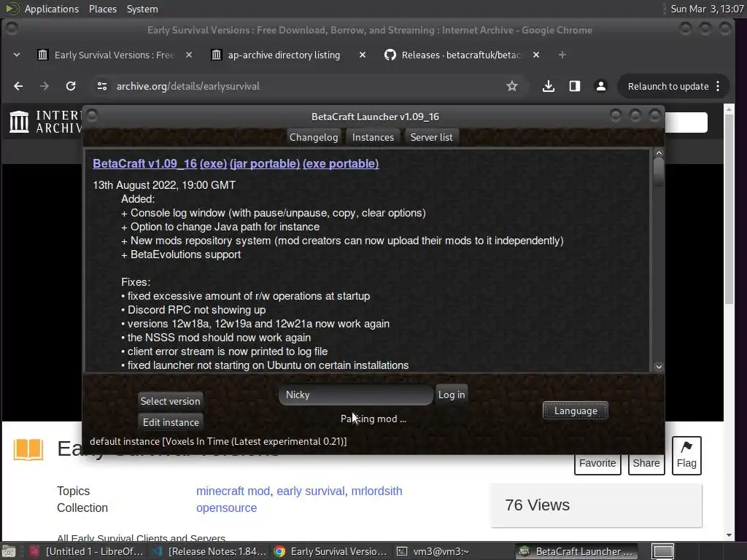747x560 pixels.
Task: Click Relaunch to update button
Action: [x=668, y=86]
